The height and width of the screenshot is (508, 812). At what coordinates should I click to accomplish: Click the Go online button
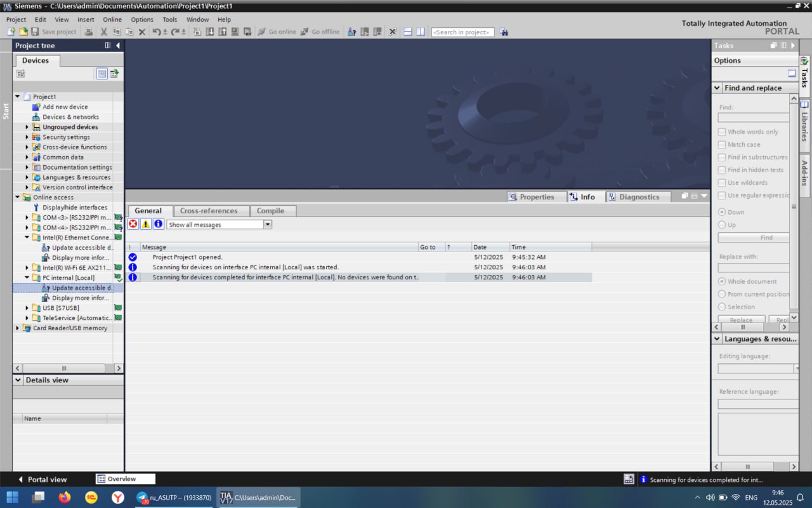[x=277, y=32]
